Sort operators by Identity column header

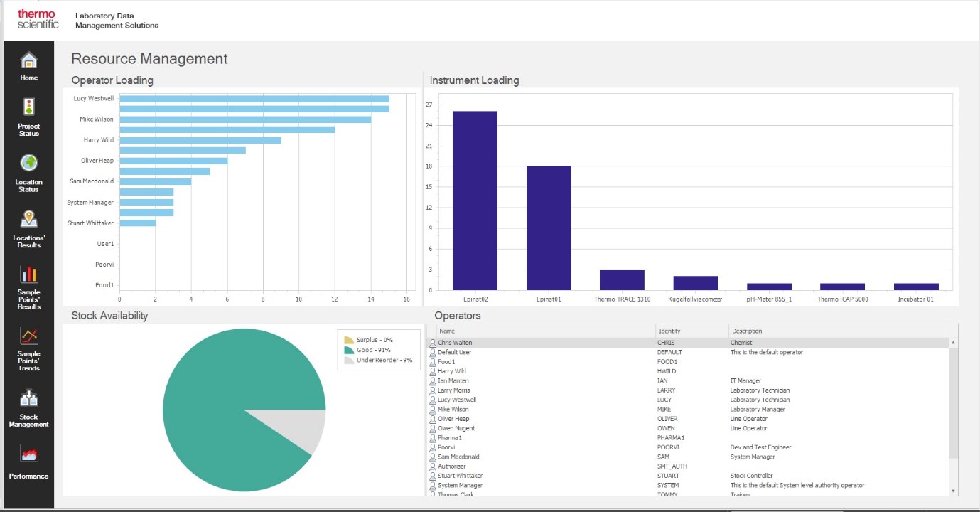pyautogui.click(x=691, y=331)
